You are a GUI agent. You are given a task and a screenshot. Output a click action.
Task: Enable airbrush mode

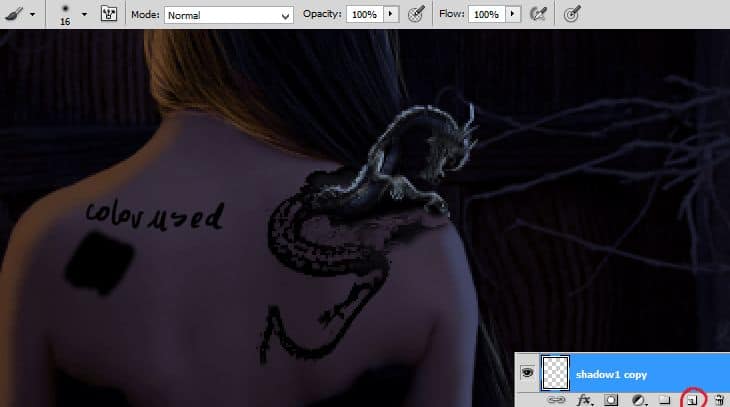[538, 15]
